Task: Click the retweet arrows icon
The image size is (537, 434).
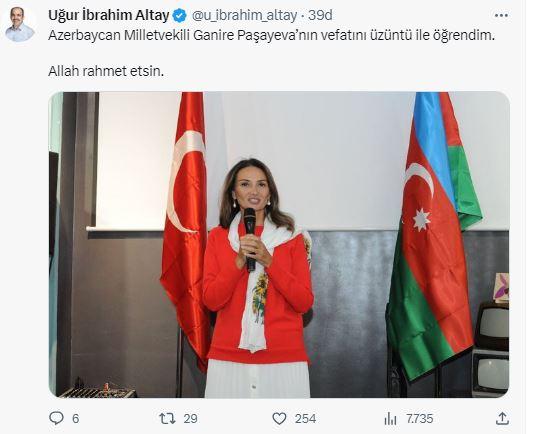Action: coord(167,419)
